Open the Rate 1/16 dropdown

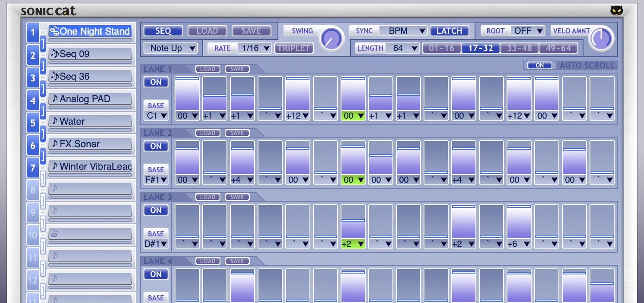click(x=254, y=48)
